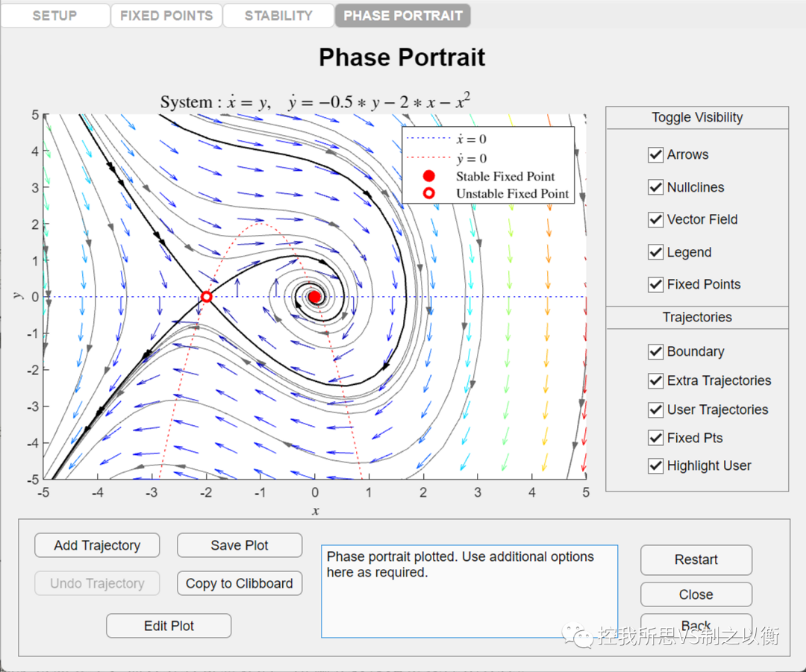Click the x-axis label below the plot
The height and width of the screenshot is (672, 806).
pos(315,511)
